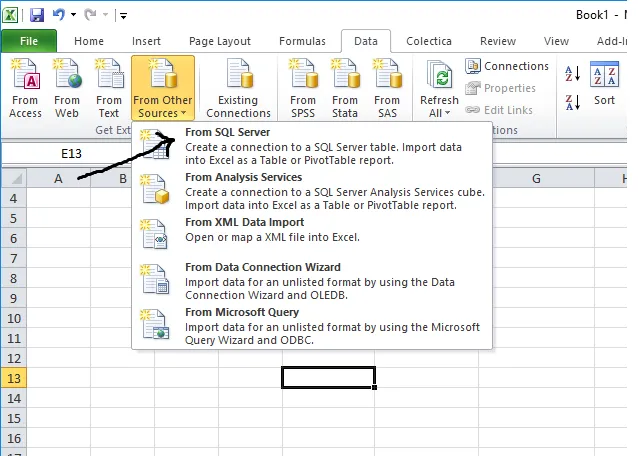Sort Z to A descending
The height and width of the screenshot is (456, 638).
(x=572, y=102)
